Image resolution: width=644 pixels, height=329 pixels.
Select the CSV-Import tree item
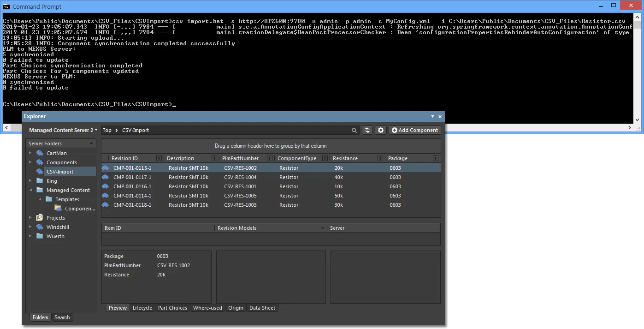click(x=60, y=172)
